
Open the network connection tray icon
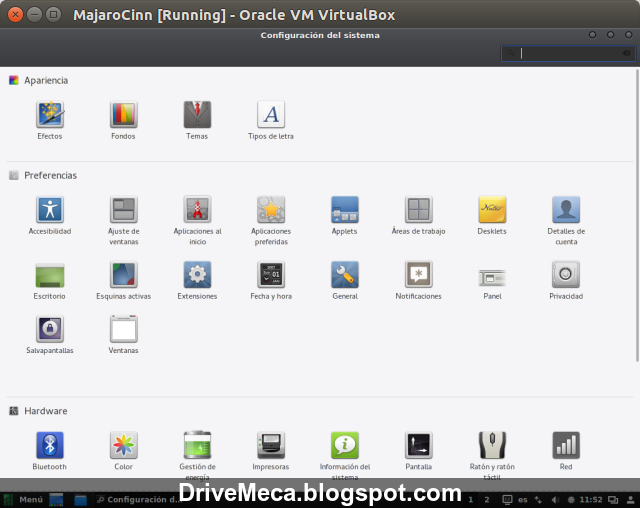coord(538,499)
